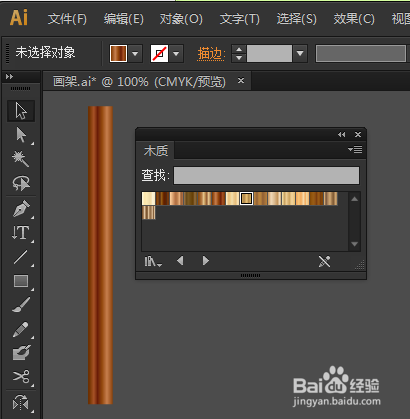The width and height of the screenshot is (410, 419).
Task: Open the 木质 panel flyout menu
Action: pos(355,150)
